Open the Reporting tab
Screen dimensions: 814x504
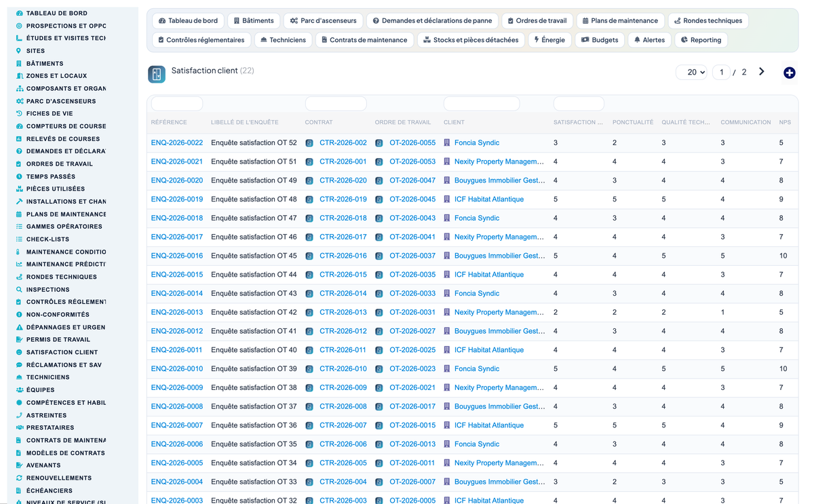(701, 40)
